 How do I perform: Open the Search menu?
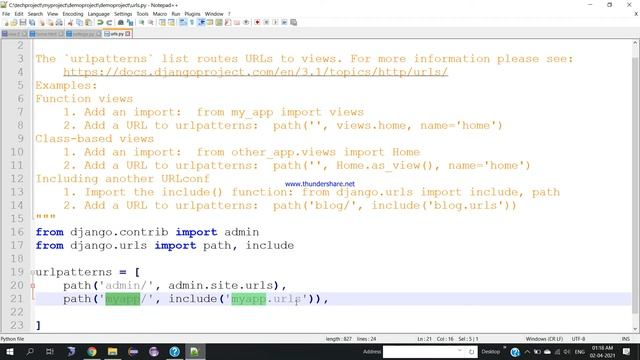click(35, 14)
